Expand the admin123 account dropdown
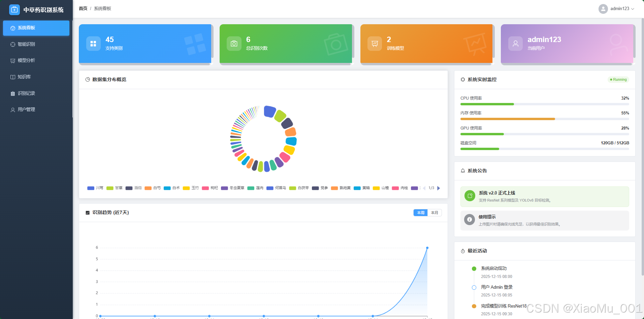 pyautogui.click(x=633, y=9)
